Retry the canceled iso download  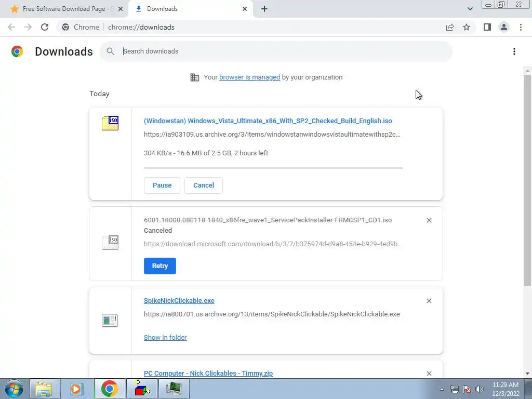pyautogui.click(x=160, y=266)
